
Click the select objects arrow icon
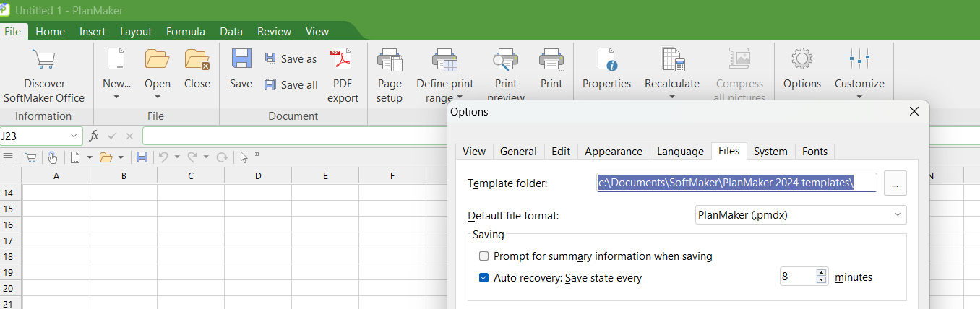click(244, 157)
